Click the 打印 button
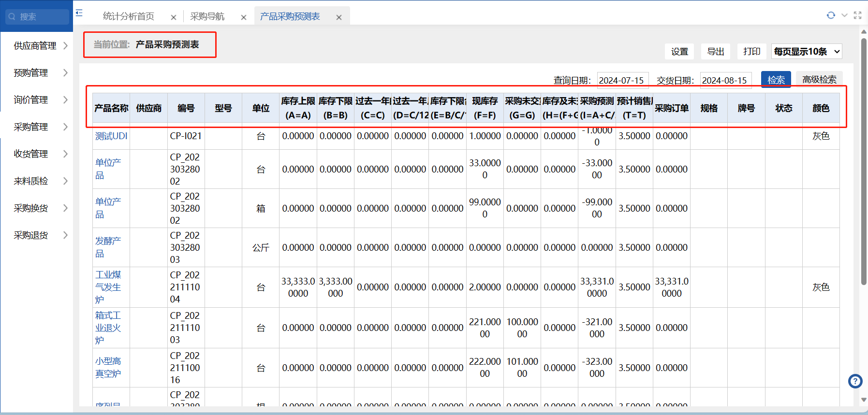The width and height of the screenshot is (868, 415). tap(752, 52)
